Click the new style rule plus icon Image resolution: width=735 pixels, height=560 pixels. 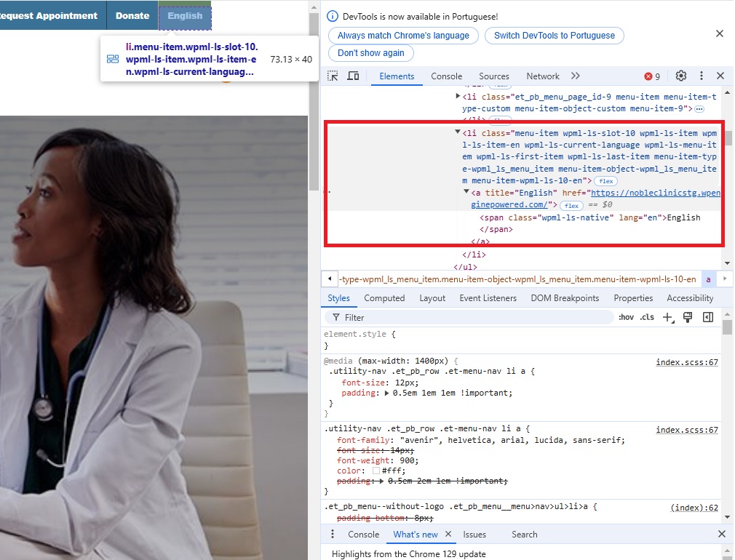pyautogui.click(x=668, y=317)
